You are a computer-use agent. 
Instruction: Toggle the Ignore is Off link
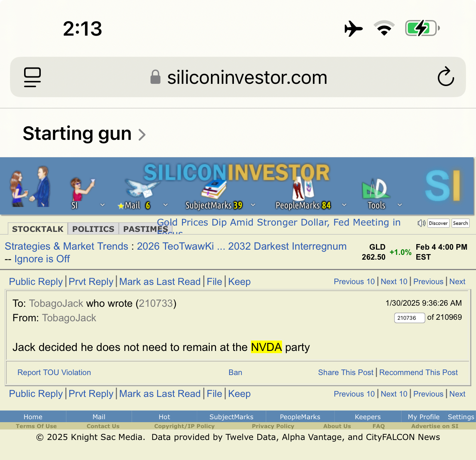click(42, 259)
